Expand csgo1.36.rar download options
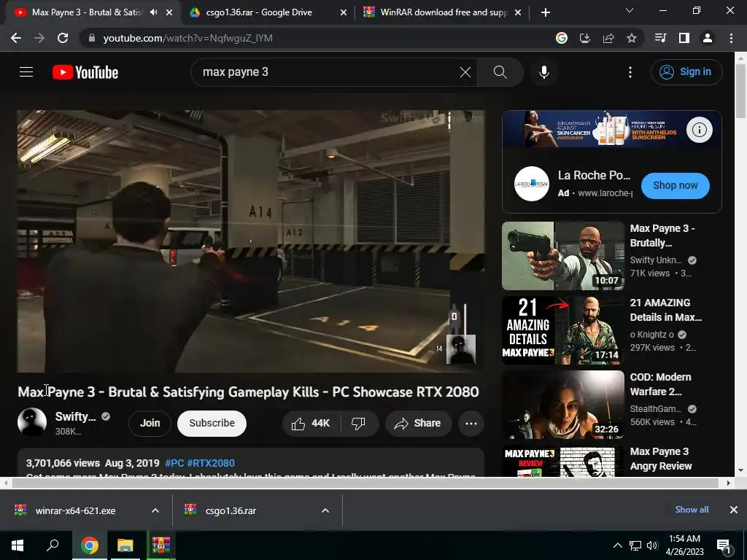747x560 pixels. coord(325,510)
